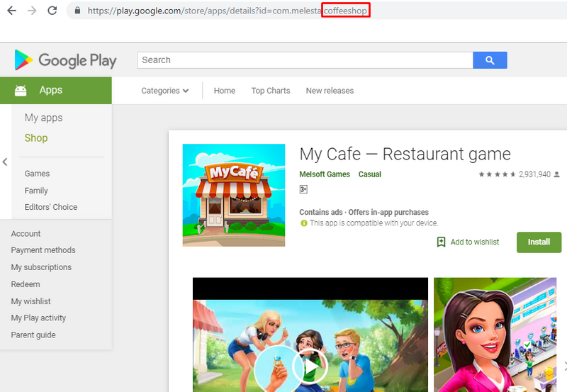The height and width of the screenshot is (392, 567).
Task: Click the 3+ content rating badge
Action: (x=303, y=189)
